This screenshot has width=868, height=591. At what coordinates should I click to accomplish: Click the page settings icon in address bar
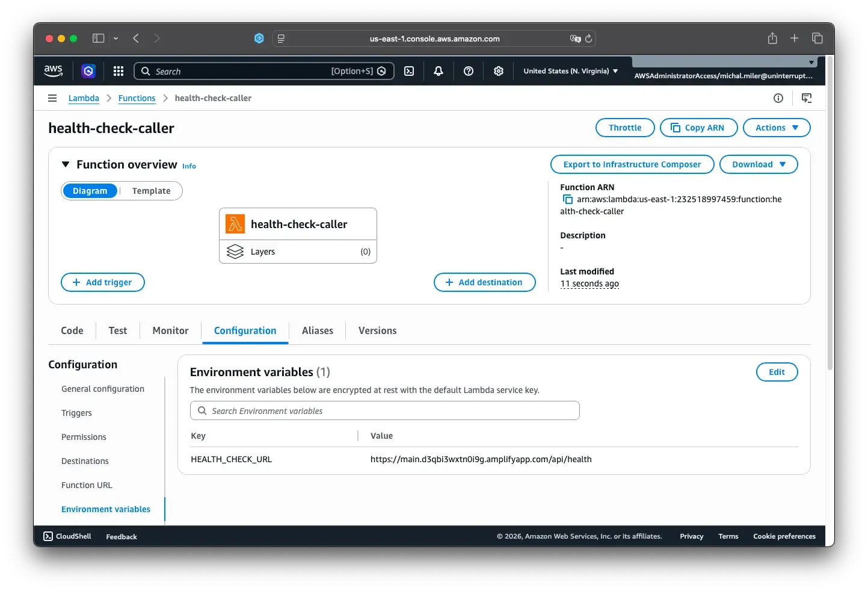click(281, 39)
